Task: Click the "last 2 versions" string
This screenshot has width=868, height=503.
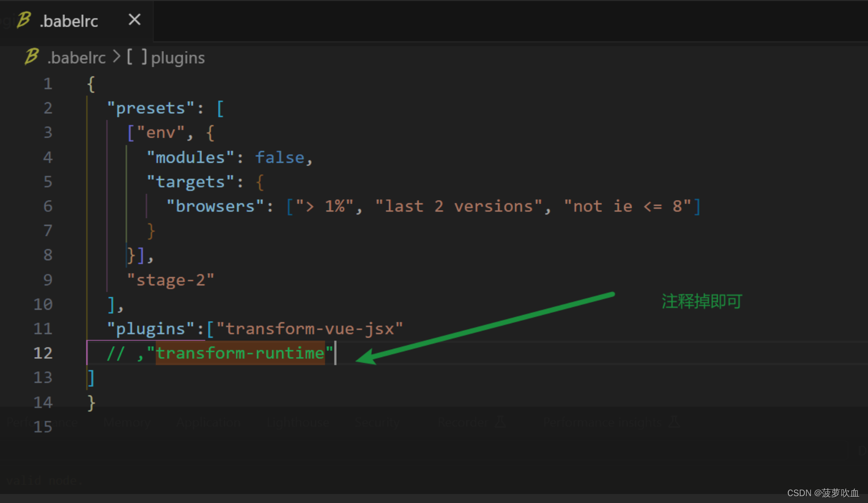Action: tap(459, 206)
